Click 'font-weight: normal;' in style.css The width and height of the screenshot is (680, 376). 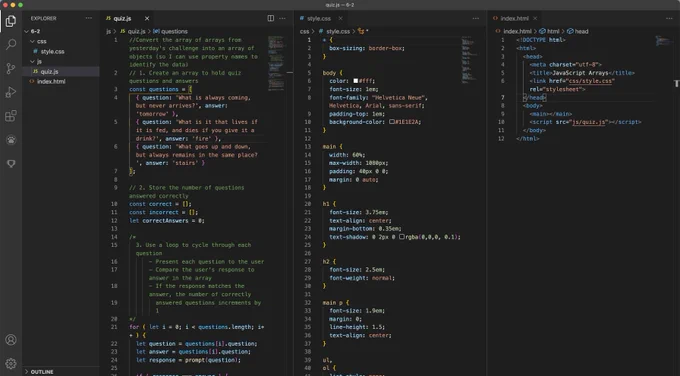click(x=362, y=278)
